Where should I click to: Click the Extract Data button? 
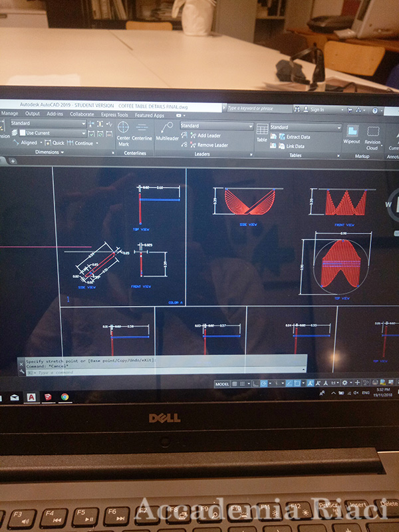295,137
